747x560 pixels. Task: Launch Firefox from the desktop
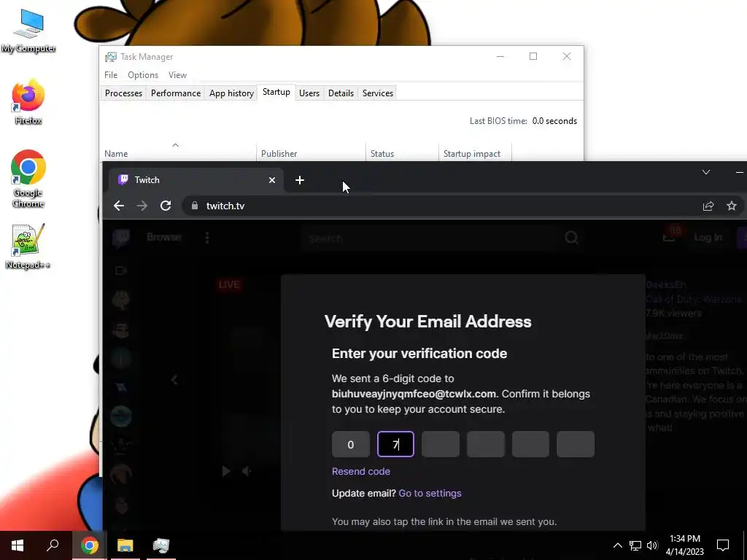tap(28, 102)
